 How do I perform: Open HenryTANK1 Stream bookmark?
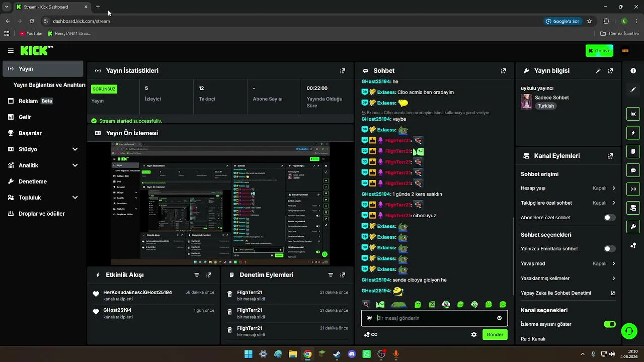click(69, 34)
